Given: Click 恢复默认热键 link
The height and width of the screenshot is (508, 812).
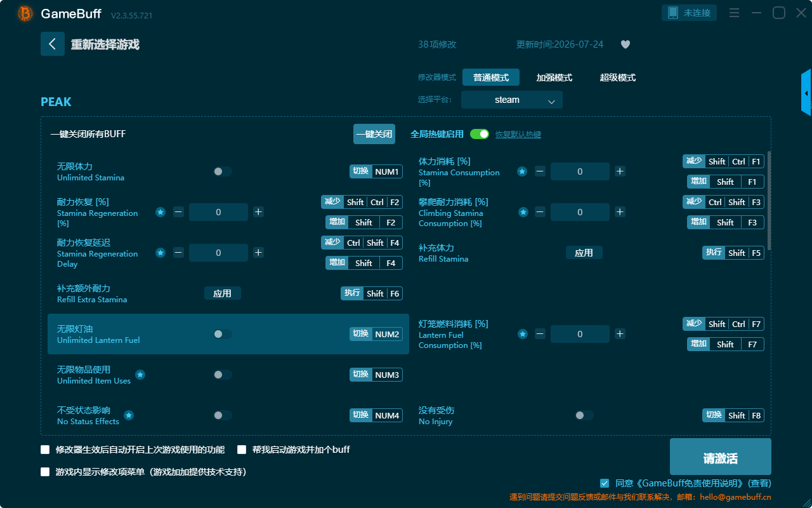Looking at the screenshot, I should [518, 135].
